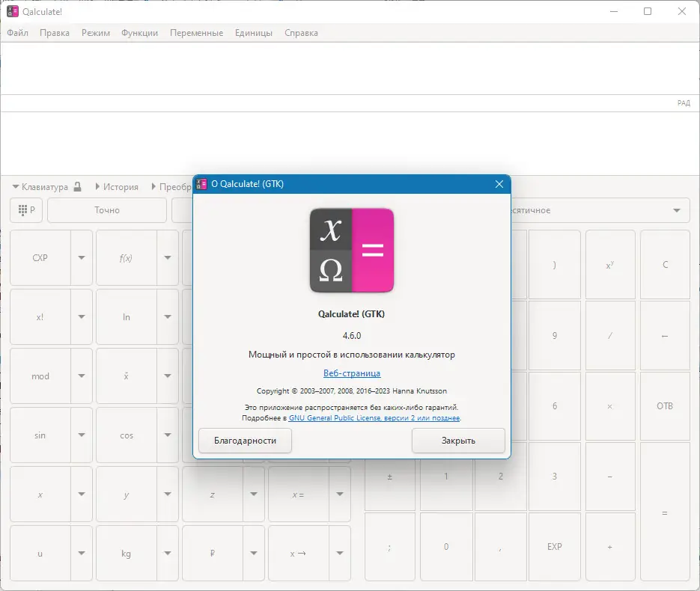Viewport: 700px width, 591px height.
Task: Click the x → convert button
Action: 298,554
